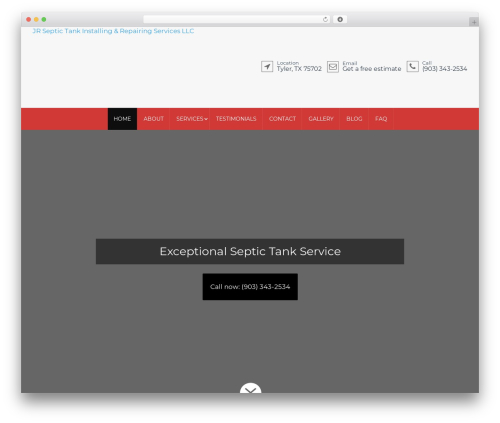Open a new browser tab with plus

point(474,22)
